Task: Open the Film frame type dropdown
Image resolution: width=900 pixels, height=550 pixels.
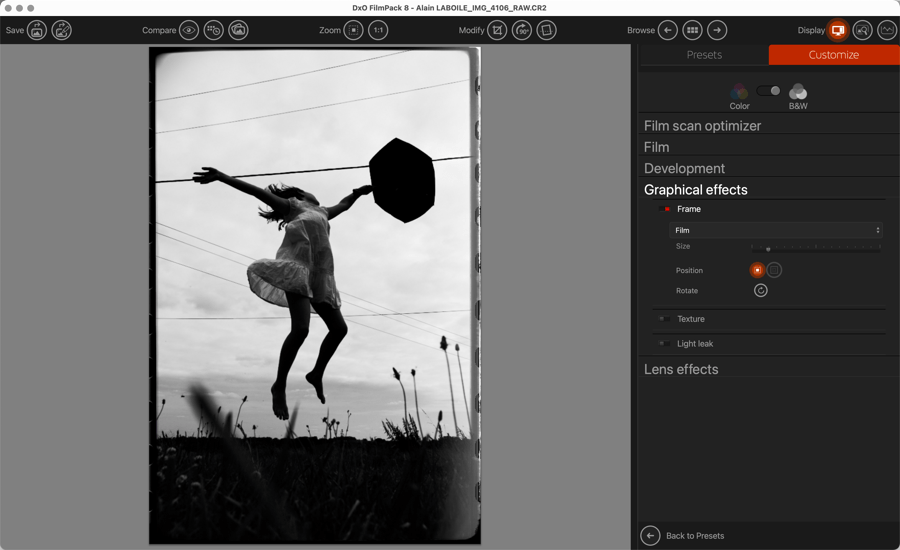Action: pos(776,231)
